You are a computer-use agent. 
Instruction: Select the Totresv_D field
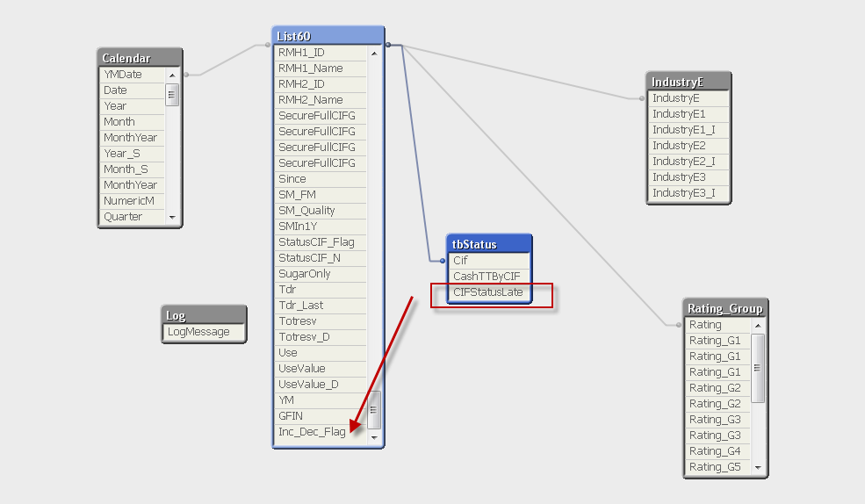pyautogui.click(x=321, y=337)
